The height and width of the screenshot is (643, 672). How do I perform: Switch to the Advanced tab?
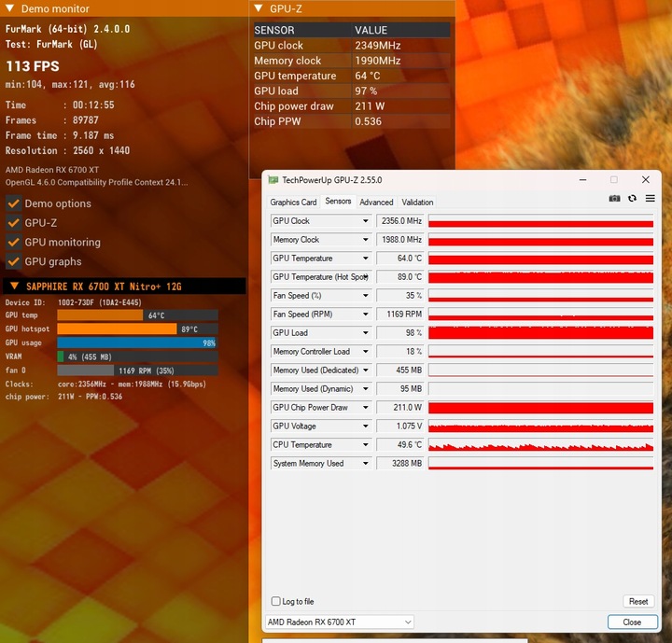click(x=376, y=202)
